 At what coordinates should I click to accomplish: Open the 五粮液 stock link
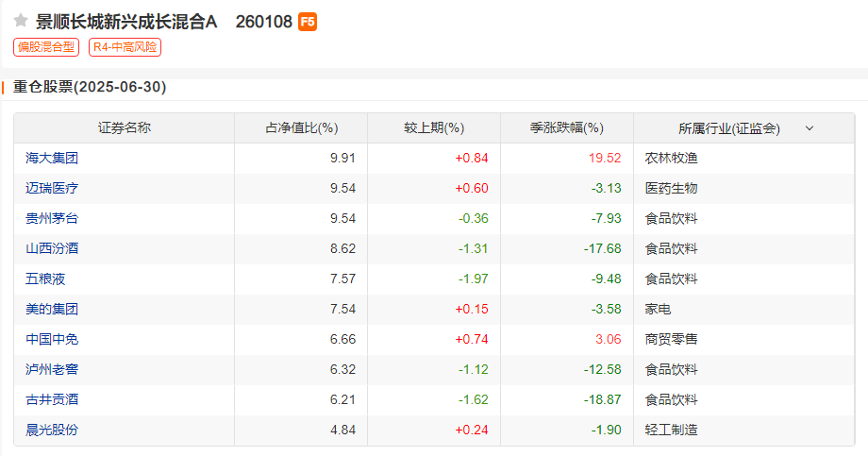[45, 279]
